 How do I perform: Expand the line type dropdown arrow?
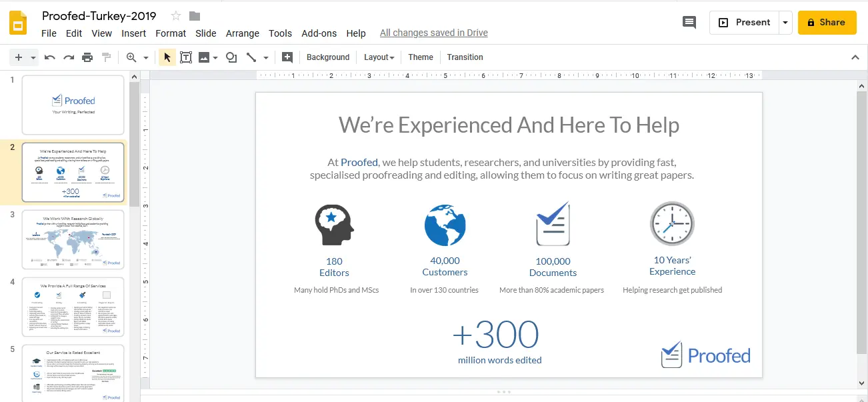pyautogui.click(x=266, y=58)
